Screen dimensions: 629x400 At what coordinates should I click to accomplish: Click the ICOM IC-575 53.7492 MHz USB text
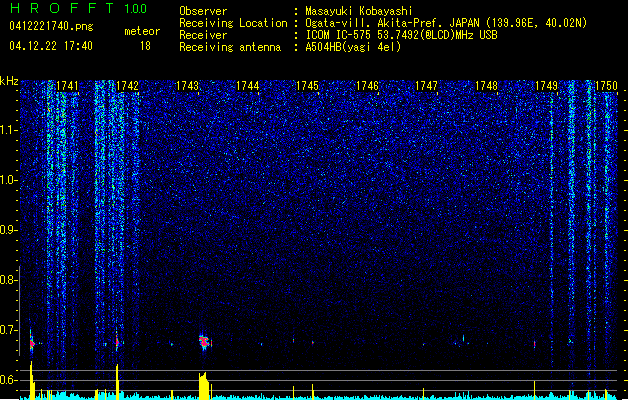pyautogui.click(x=401, y=35)
